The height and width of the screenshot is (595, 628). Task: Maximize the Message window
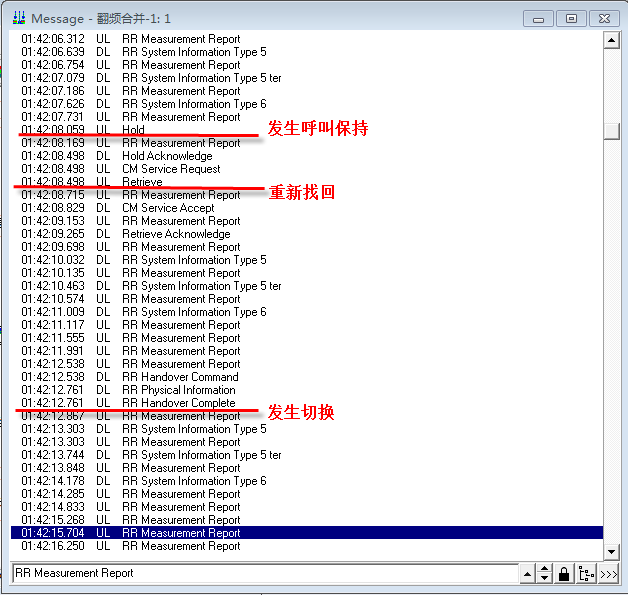[x=571, y=18]
